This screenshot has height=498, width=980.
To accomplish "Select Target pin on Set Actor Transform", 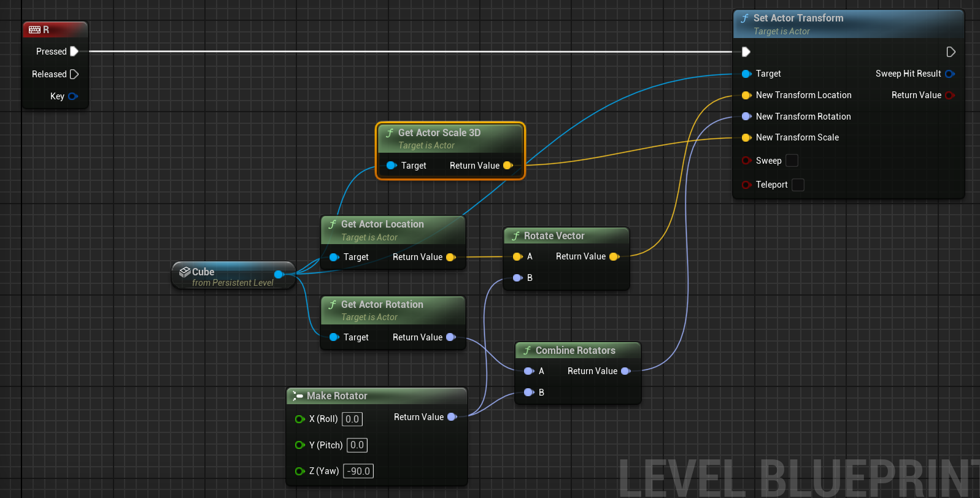I will [747, 74].
